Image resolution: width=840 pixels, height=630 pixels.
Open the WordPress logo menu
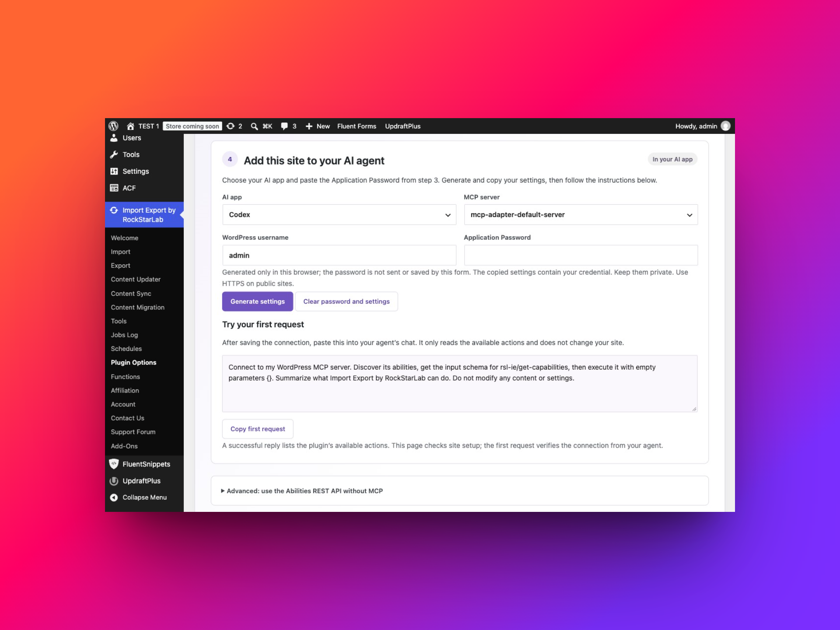[113, 126]
